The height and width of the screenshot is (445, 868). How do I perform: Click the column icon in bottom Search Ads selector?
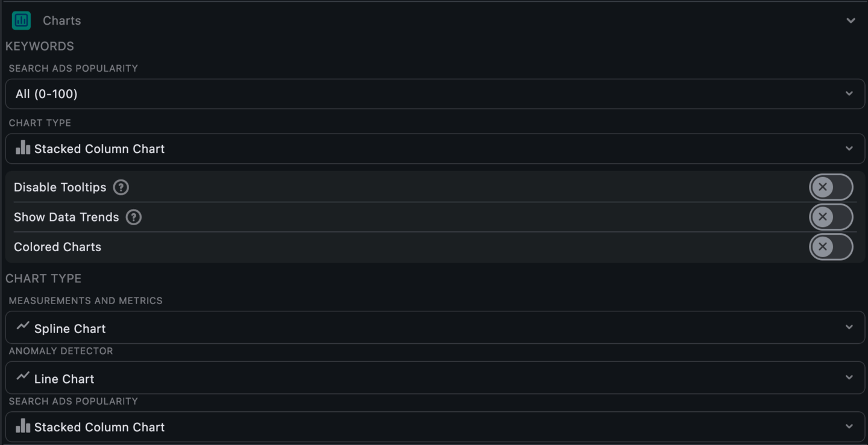23,426
